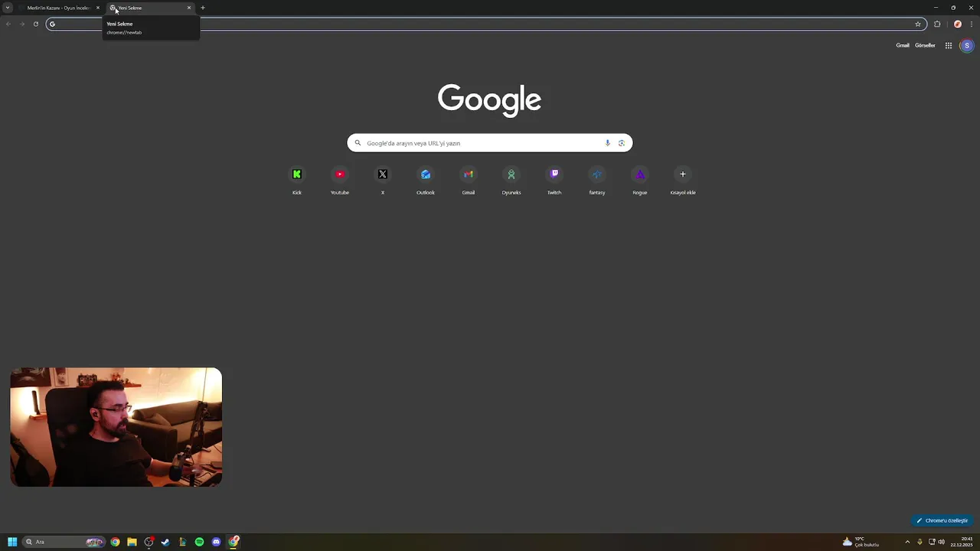The width and height of the screenshot is (980, 551).
Task: Open the fantasy shortcut tile
Action: (597, 181)
